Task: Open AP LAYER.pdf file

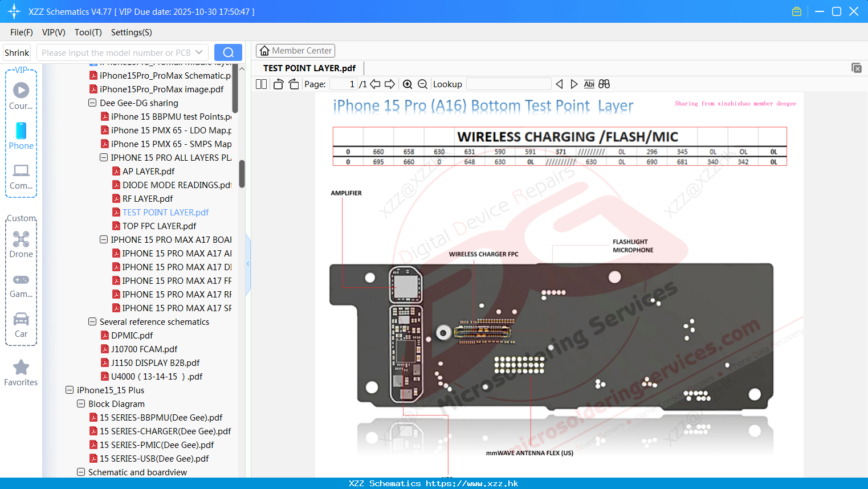Action: click(x=148, y=172)
